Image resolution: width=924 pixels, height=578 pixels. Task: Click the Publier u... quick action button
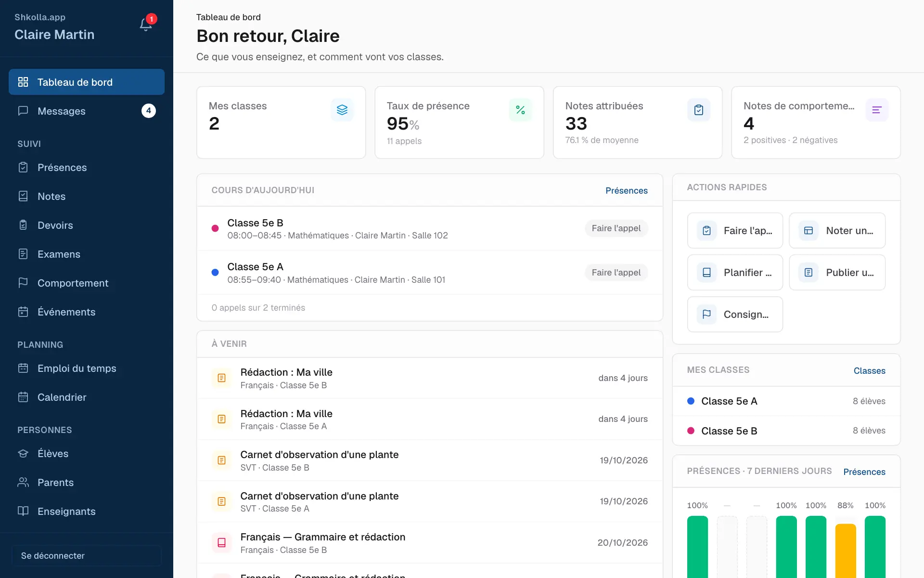coord(837,273)
